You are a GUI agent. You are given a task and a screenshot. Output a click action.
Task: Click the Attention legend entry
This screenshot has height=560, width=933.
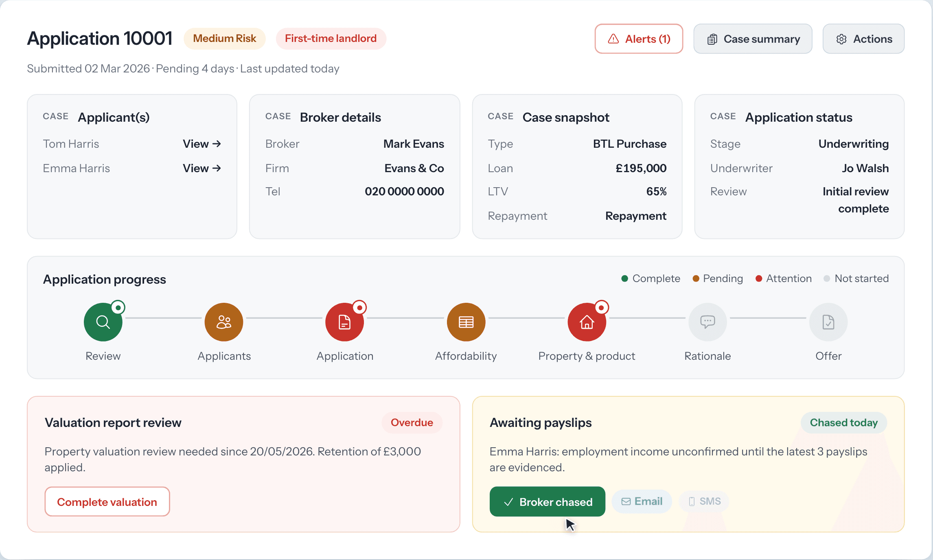[x=784, y=278]
